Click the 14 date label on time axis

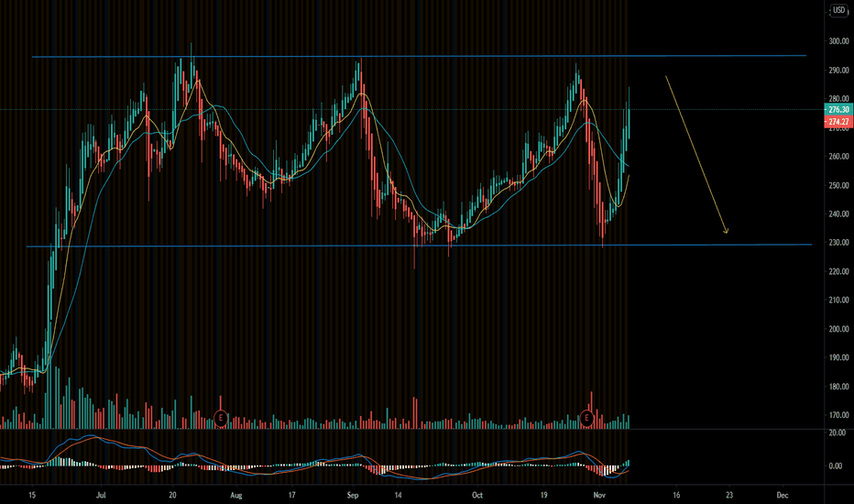[x=398, y=495]
